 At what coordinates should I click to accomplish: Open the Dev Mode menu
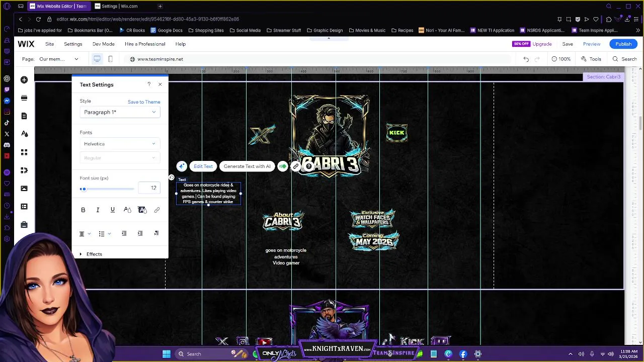click(x=103, y=44)
